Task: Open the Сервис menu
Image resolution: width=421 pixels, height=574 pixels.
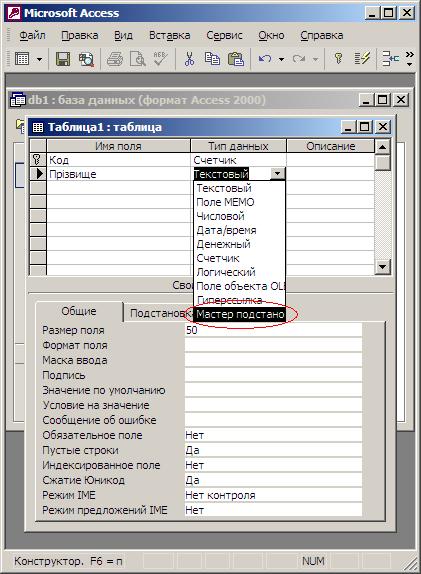Action: tap(224, 35)
